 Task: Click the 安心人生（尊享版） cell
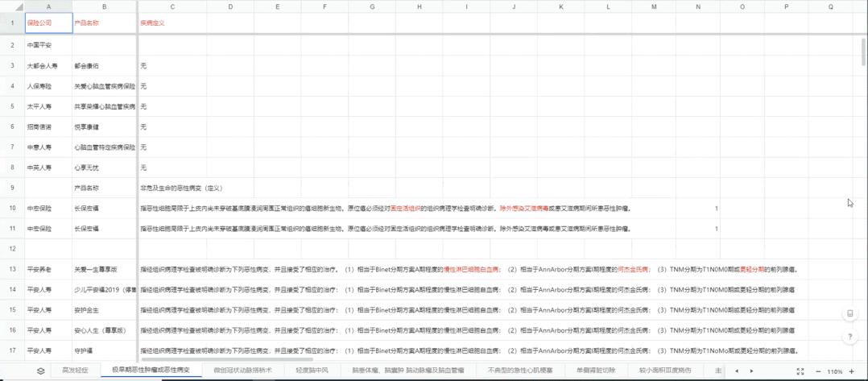tap(105, 330)
